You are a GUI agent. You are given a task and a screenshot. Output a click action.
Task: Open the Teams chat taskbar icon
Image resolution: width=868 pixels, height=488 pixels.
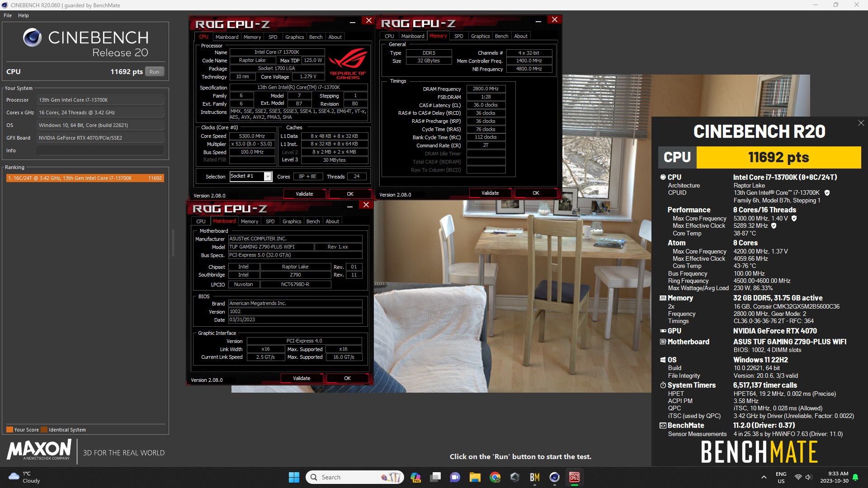coord(455,477)
